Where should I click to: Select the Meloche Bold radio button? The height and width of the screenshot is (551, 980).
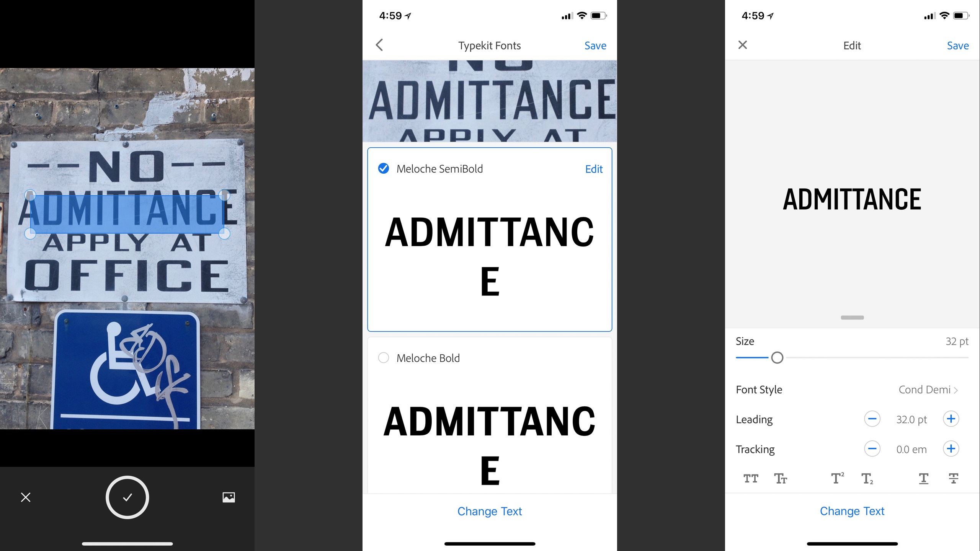[x=383, y=358]
